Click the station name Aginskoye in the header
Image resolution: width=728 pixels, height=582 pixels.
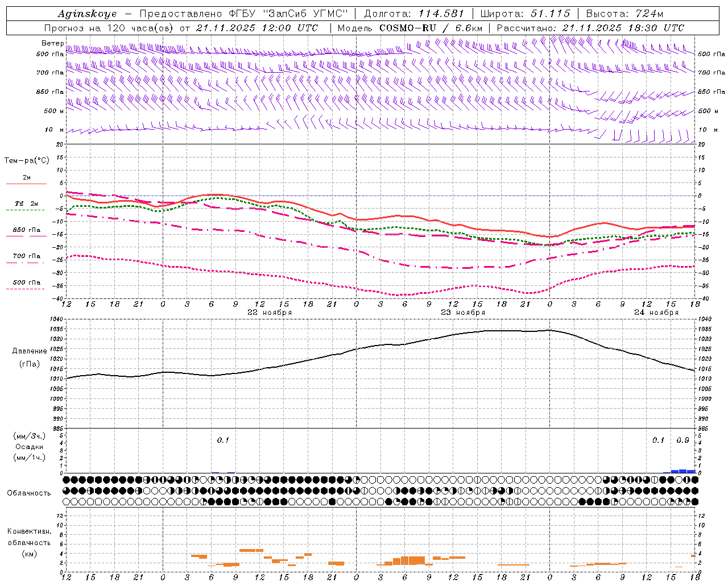tap(87, 14)
